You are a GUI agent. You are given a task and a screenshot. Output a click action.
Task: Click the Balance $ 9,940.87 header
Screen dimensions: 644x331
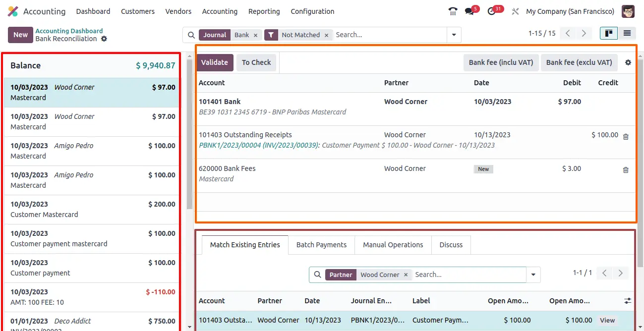[92, 65]
